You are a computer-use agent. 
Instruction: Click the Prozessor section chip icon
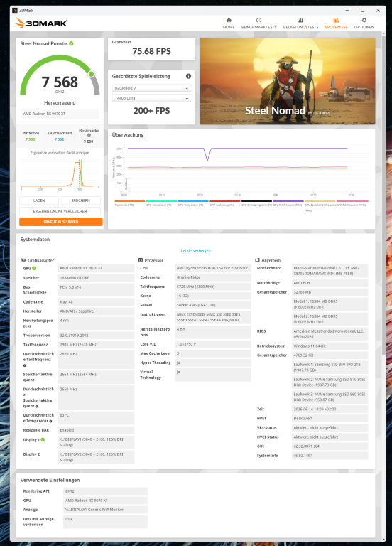141,260
